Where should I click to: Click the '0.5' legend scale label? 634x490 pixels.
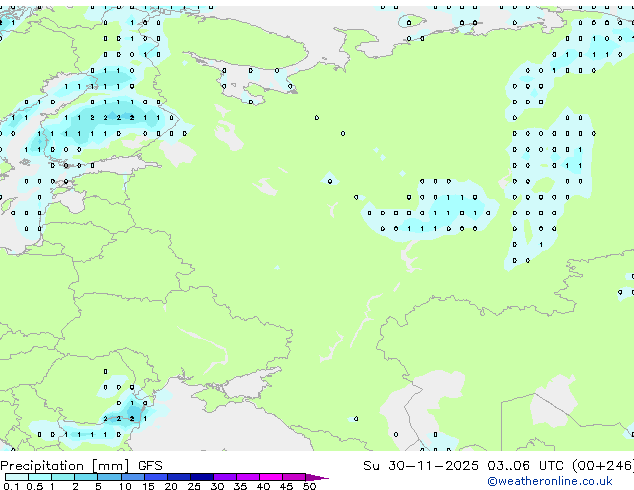(35, 486)
